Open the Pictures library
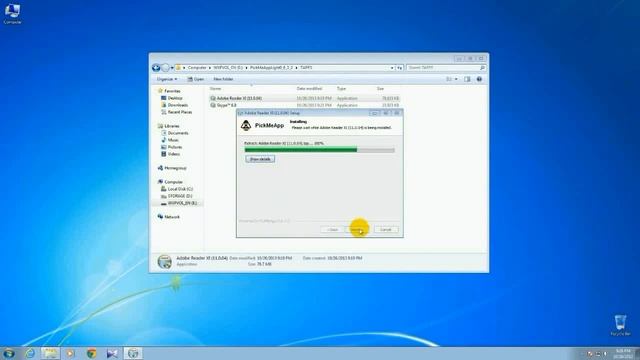The image size is (640, 360). point(175,147)
